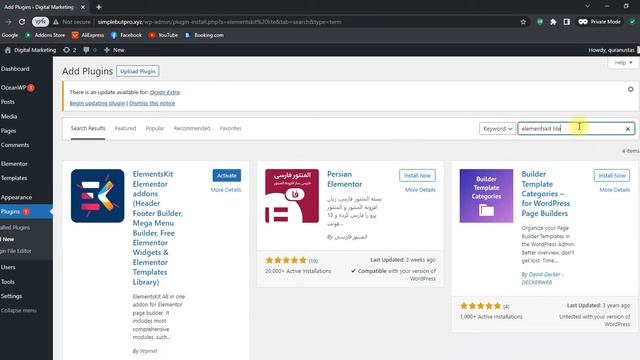Activate the ElementsKit plugin
Image resolution: width=640 pixels, height=360 pixels.
pyautogui.click(x=227, y=176)
